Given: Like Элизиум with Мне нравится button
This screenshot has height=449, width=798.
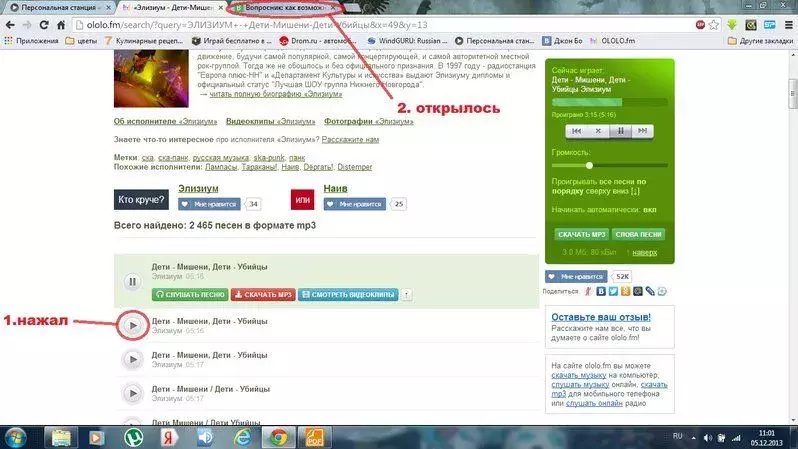Looking at the screenshot, I should [209, 204].
